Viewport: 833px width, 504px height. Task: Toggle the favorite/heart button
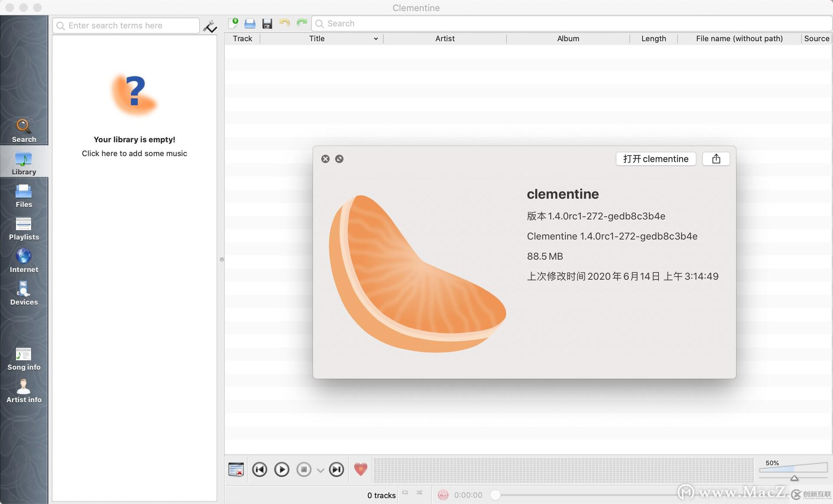tap(361, 470)
